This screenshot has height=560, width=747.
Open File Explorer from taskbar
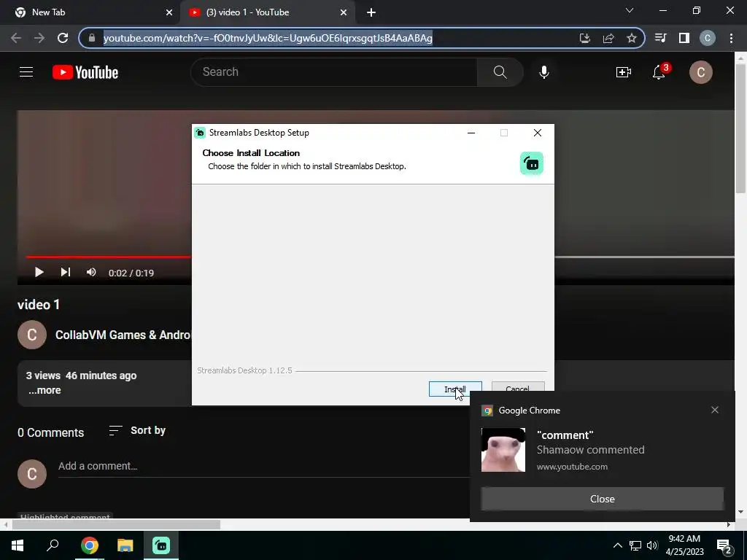[125, 545]
